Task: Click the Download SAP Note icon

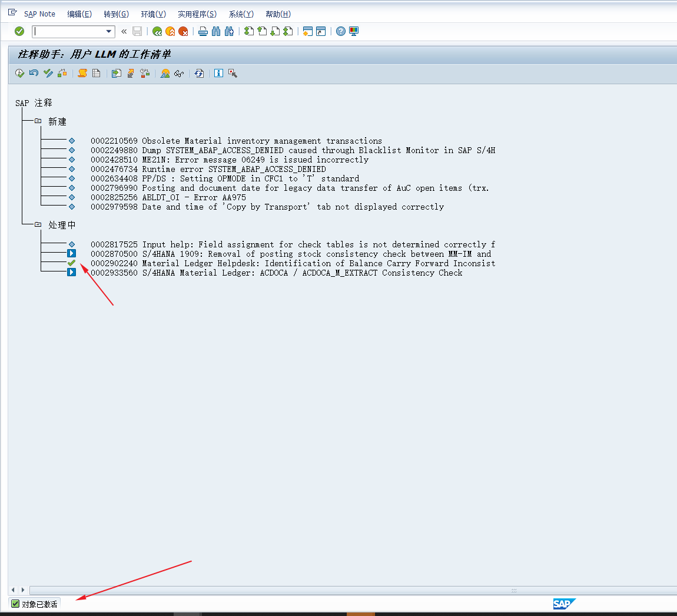Action: click(116, 74)
